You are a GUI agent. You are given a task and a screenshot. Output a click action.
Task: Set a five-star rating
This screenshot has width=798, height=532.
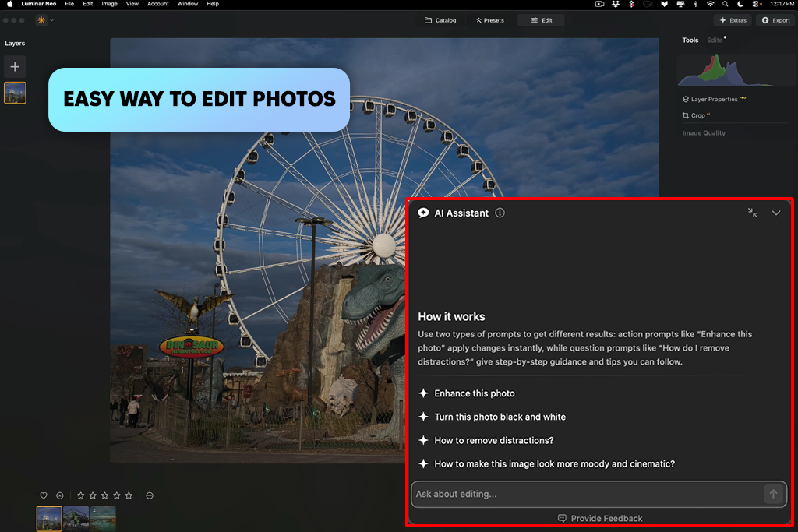click(129, 495)
